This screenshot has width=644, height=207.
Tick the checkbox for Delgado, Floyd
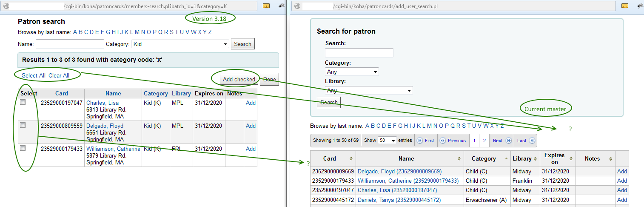23,125
